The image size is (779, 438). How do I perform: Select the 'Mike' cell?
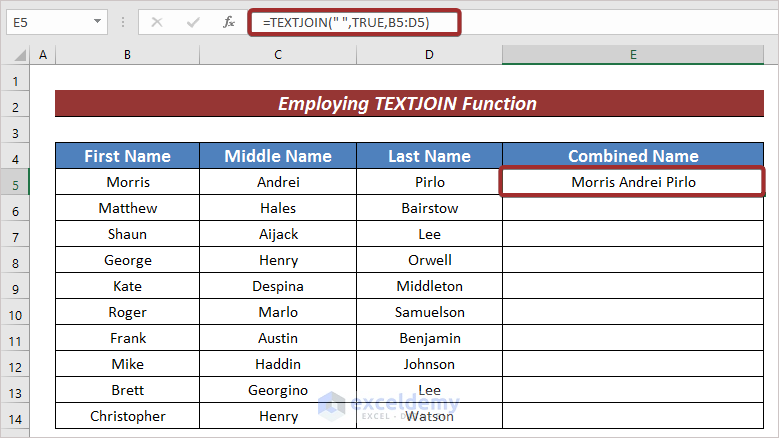pos(127,364)
